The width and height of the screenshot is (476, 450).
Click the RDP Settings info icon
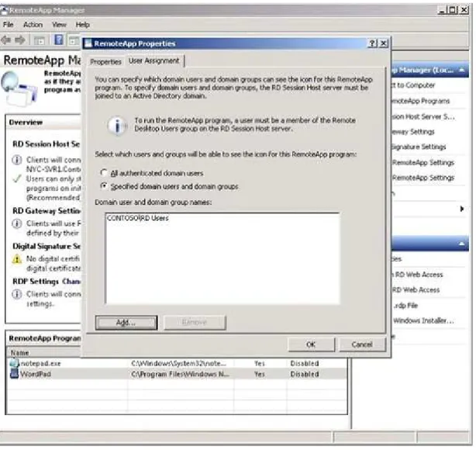click(x=17, y=294)
